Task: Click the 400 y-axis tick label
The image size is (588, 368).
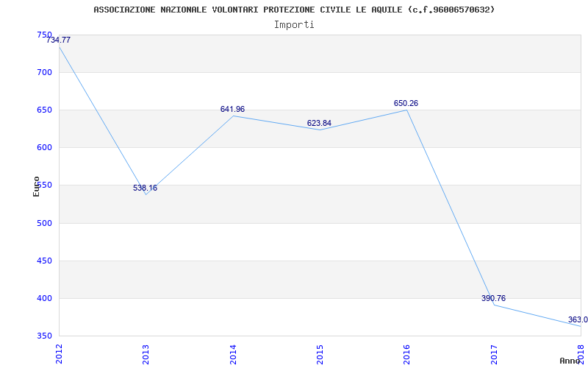Action: pyautogui.click(x=44, y=298)
